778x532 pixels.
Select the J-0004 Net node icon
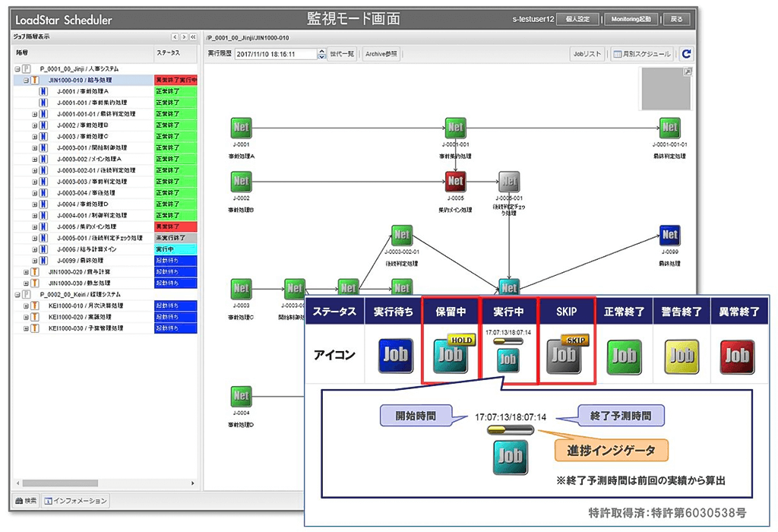click(x=241, y=395)
